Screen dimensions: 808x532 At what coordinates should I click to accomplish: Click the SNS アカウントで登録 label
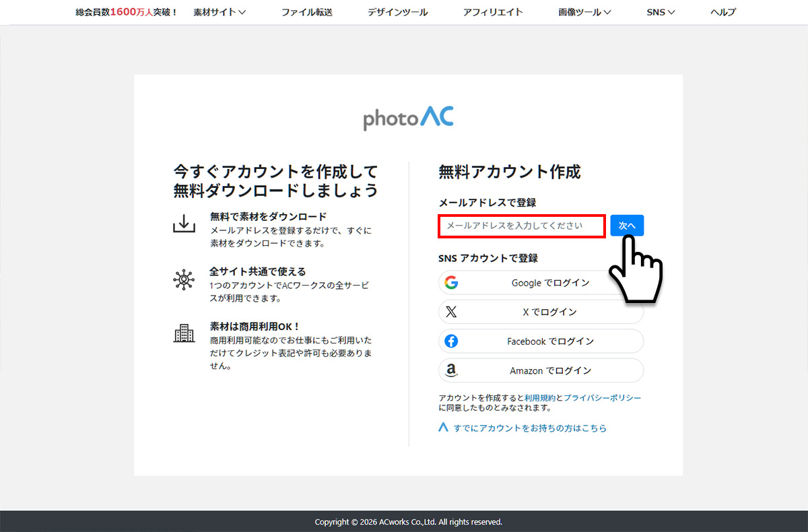tap(488, 258)
